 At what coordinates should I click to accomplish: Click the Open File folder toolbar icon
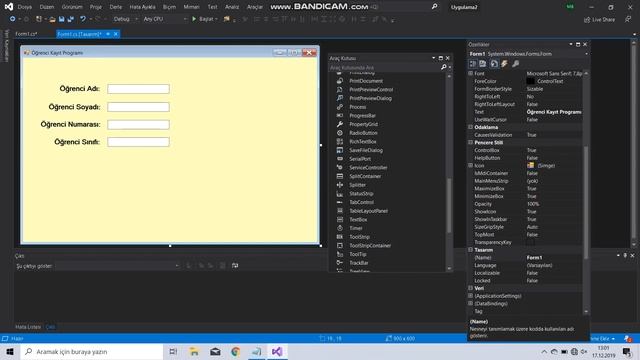[x=52, y=19]
